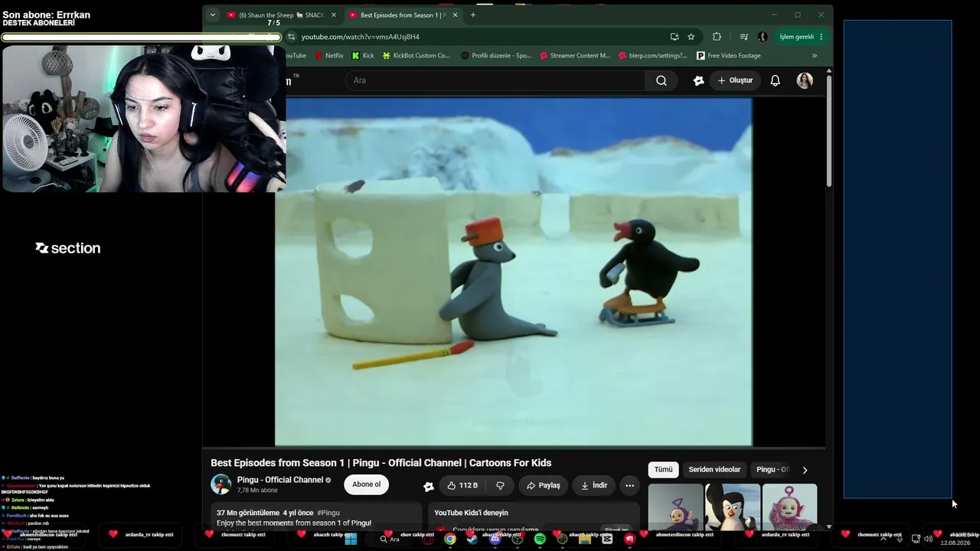This screenshot has width=980, height=551.
Task: Click the network icon in system tray
Action: click(x=916, y=539)
